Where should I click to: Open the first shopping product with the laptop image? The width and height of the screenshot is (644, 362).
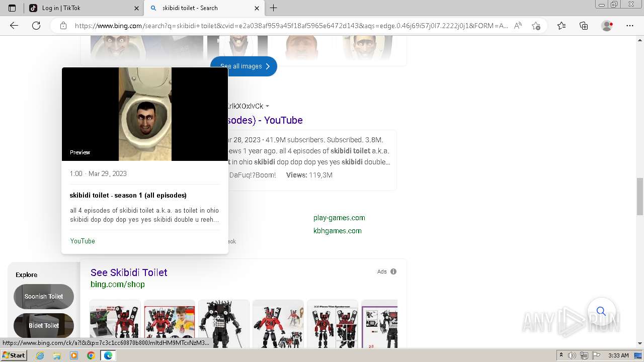pyautogui.click(x=115, y=324)
